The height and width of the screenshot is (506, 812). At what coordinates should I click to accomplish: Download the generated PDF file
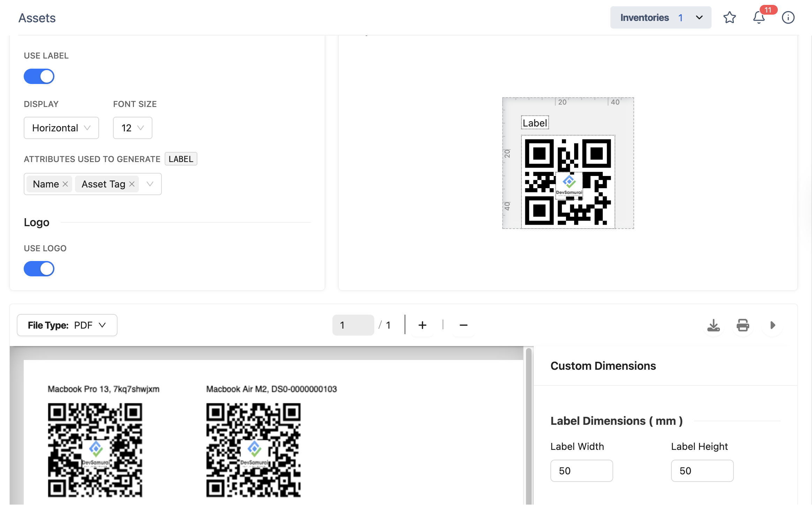pyautogui.click(x=713, y=325)
